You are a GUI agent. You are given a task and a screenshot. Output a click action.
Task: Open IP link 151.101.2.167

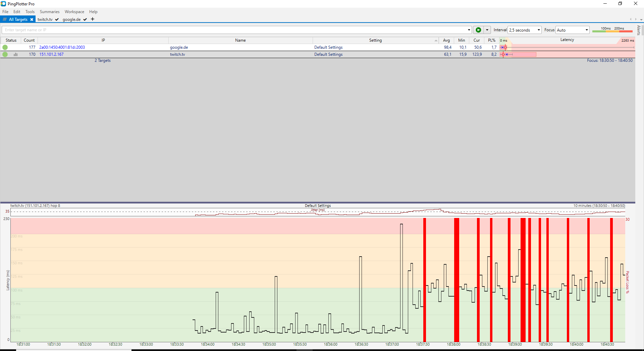click(x=51, y=54)
